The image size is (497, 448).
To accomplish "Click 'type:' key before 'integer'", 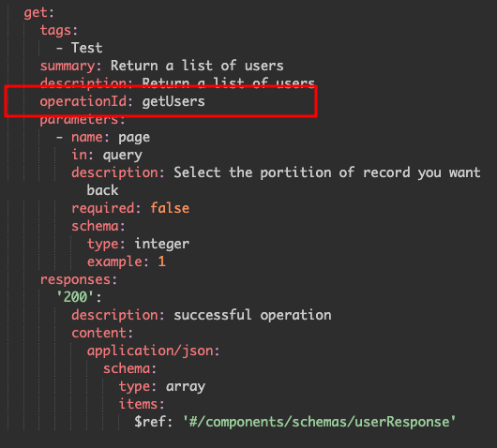I will point(106,245).
